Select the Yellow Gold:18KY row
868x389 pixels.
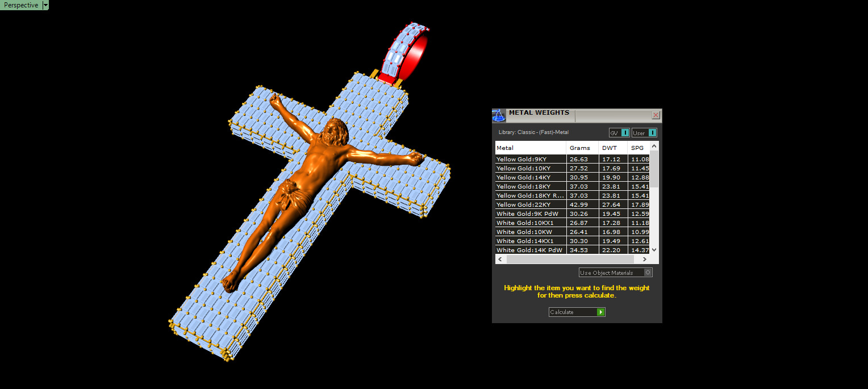573,186
